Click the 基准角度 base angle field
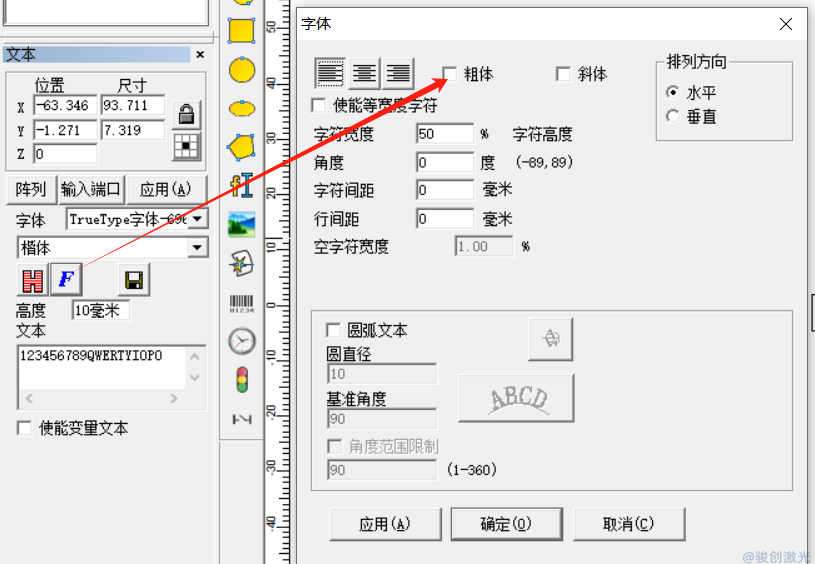The width and height of the screenshot is (815, 564). pos(382,419)
